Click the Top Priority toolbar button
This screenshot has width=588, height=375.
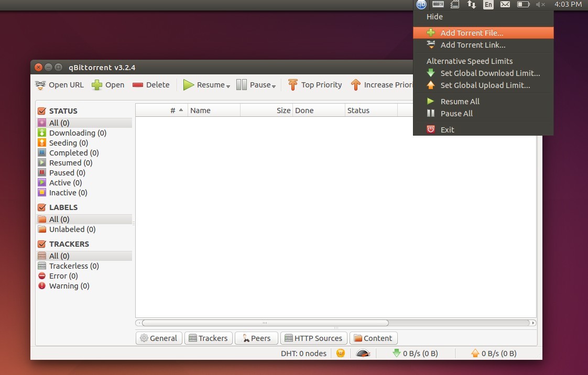pyautogui.click(x=315, y=85)
